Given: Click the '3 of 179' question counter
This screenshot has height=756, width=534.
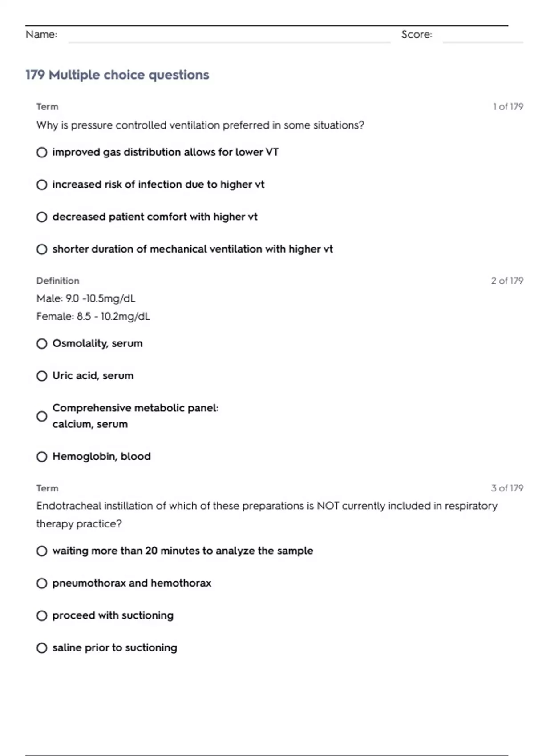Looking at the screenshot, I should coord(507,488).
